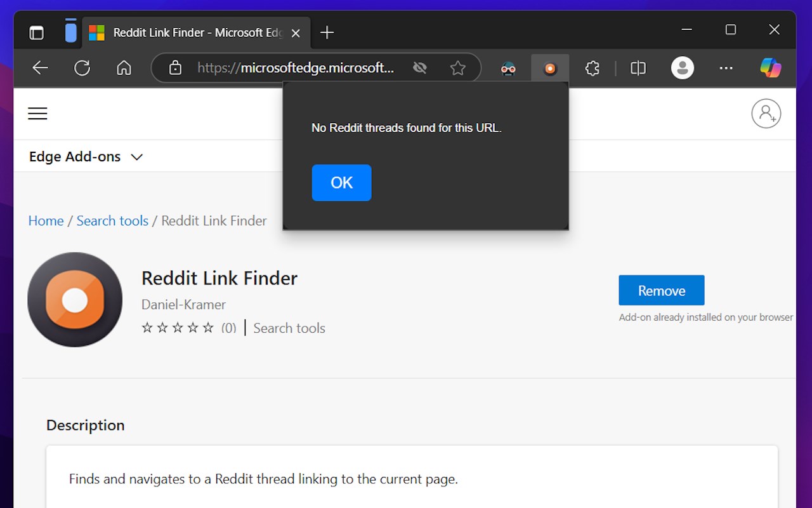The image size is (812, 508).
Task: Click the address bar URL text
Action: [296, 68]
